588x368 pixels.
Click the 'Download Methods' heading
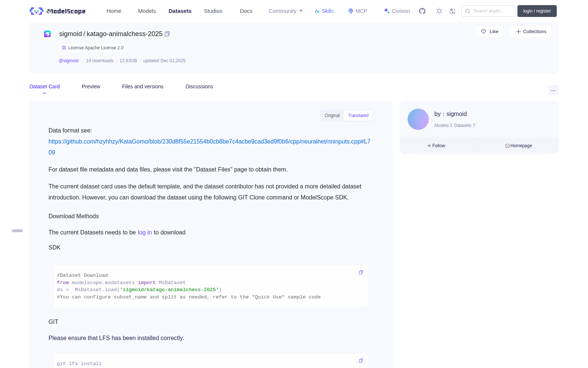tap(73, 216)
